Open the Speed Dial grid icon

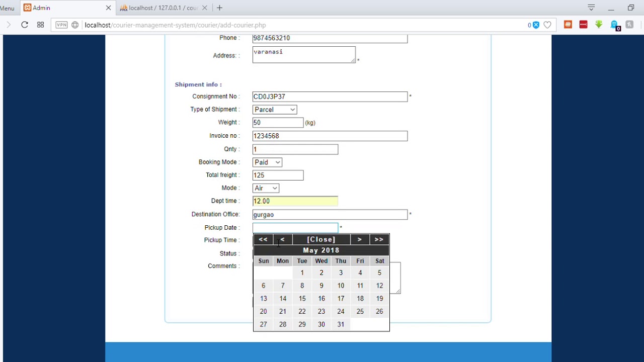coord(41,25)
